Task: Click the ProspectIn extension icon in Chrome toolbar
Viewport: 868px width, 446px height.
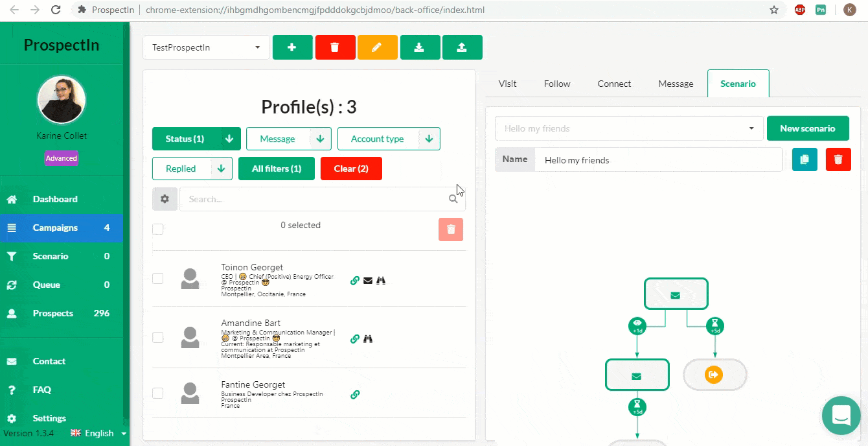Action: coord(821,10)
